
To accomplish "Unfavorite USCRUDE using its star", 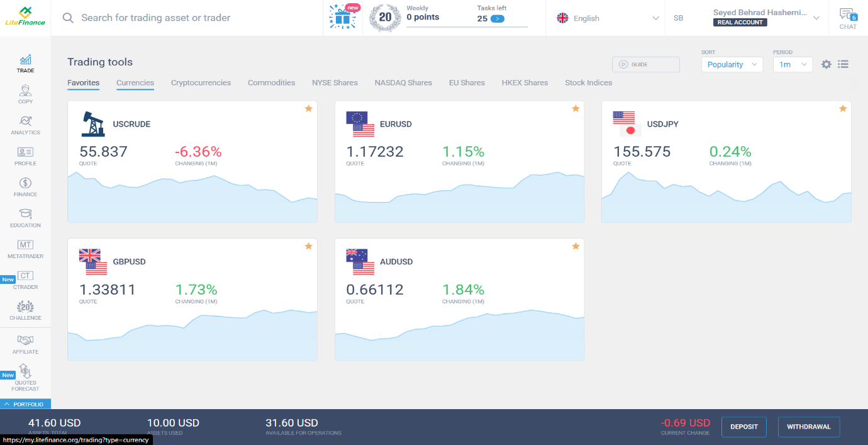I will pos(308,109).
